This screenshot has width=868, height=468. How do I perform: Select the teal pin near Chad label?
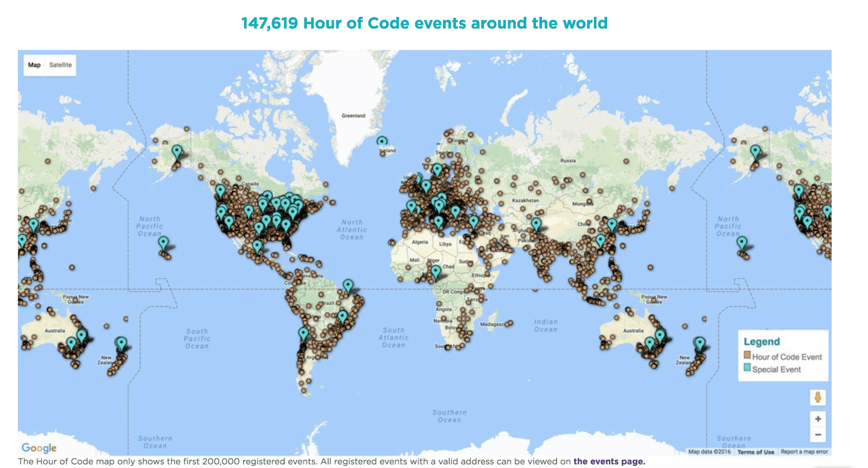tap(436, 271)
